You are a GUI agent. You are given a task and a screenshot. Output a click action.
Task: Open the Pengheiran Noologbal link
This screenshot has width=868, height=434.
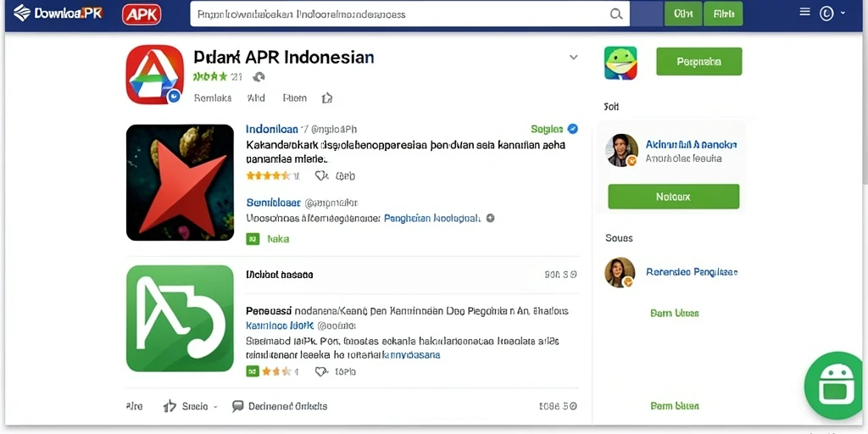click(x=432, y=218)
